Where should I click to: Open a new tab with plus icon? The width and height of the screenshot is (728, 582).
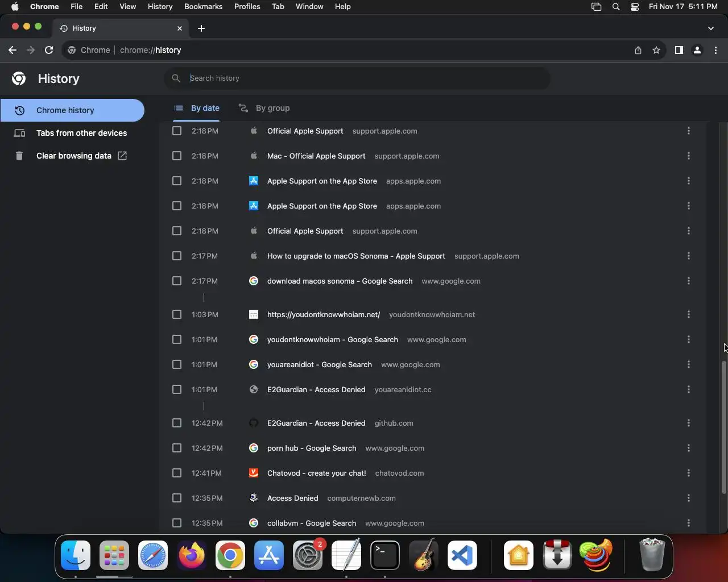(201, 28)
